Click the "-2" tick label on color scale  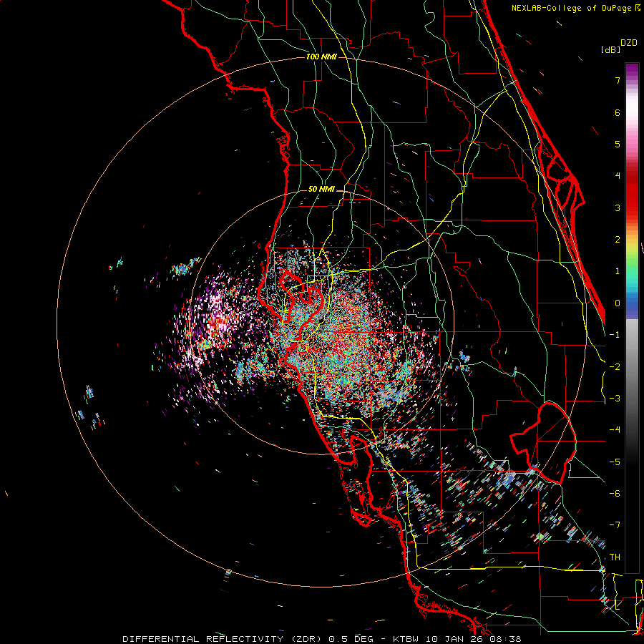coord(615,366)
